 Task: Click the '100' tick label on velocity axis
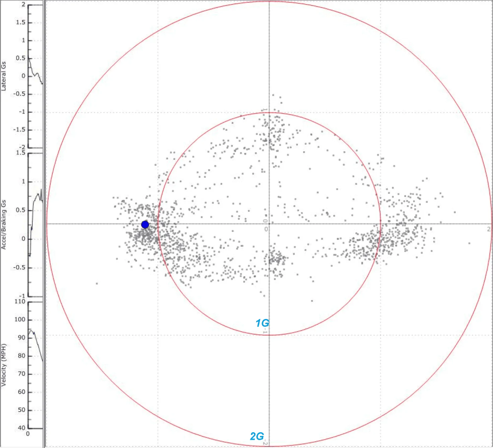[20, 319]
